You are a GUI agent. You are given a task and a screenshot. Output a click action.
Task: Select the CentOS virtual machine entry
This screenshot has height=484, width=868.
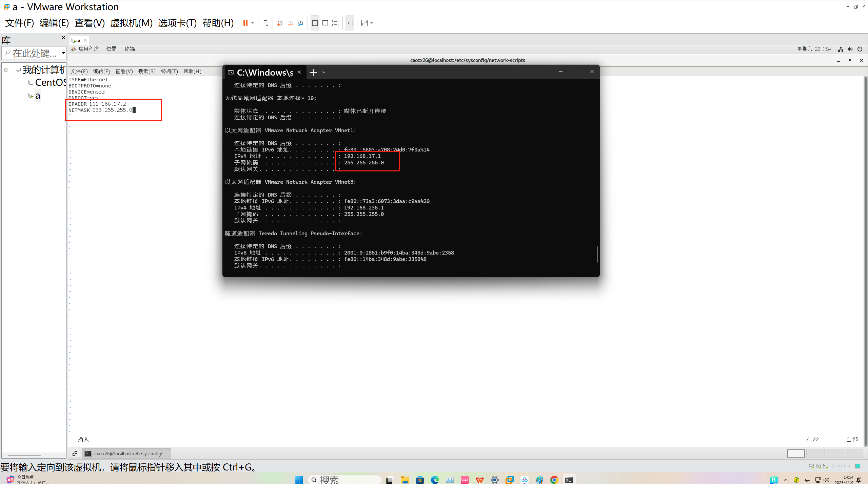tap(50, 82)
